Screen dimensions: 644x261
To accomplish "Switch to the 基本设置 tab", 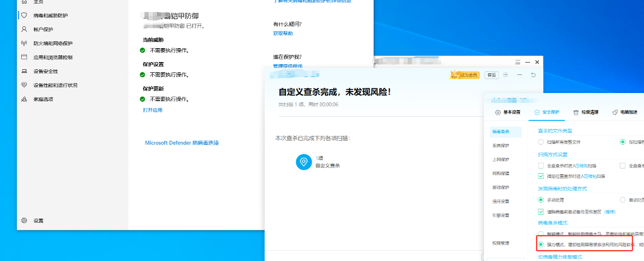I will pyautogui.click(x=508, y=112).
